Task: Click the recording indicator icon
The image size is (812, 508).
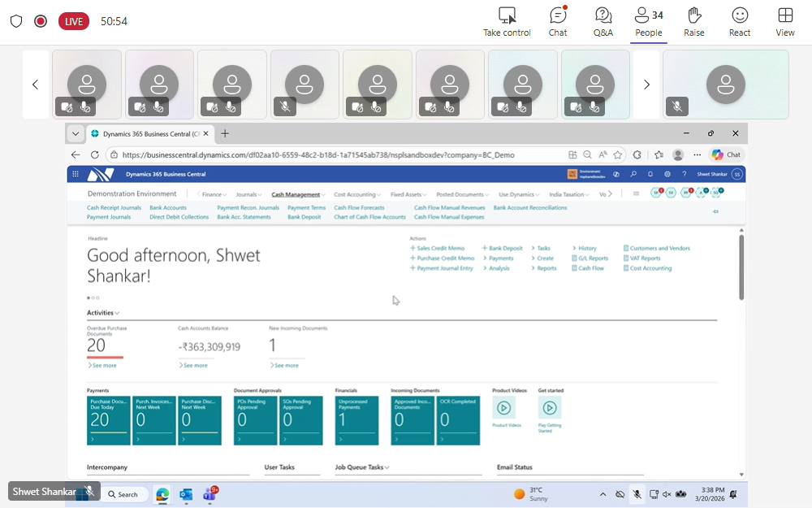Action: [x=41, y=21]
